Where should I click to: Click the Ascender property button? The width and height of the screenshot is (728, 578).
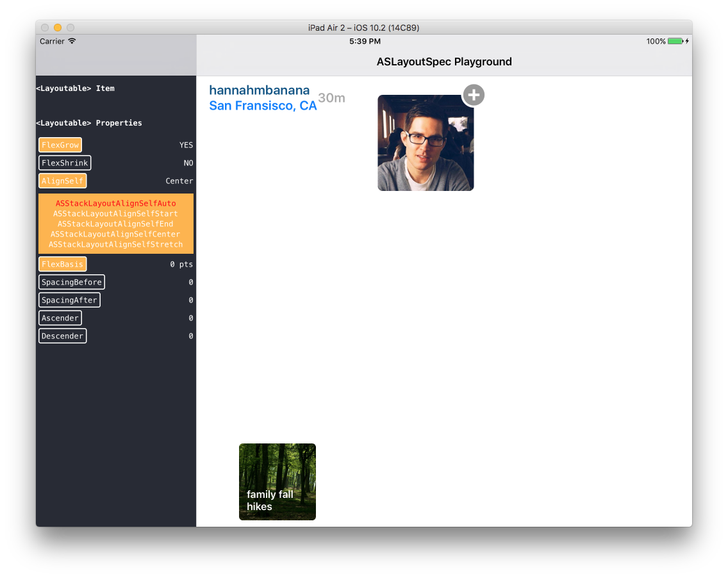[60, 318]
